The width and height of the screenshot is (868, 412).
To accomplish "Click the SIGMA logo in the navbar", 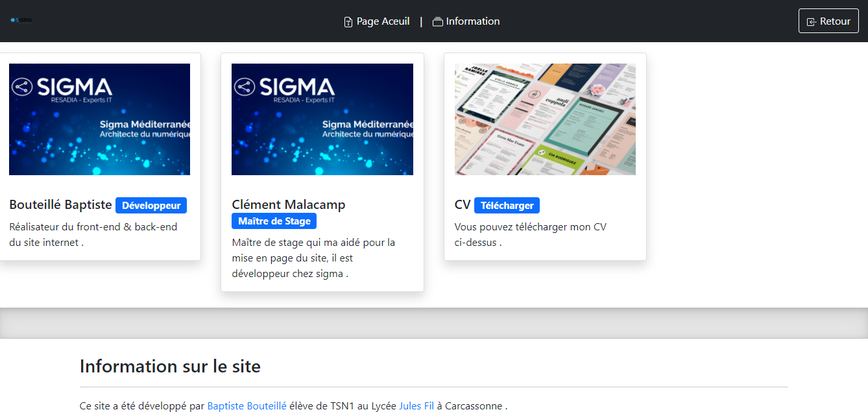I will (x=21, y=20).
